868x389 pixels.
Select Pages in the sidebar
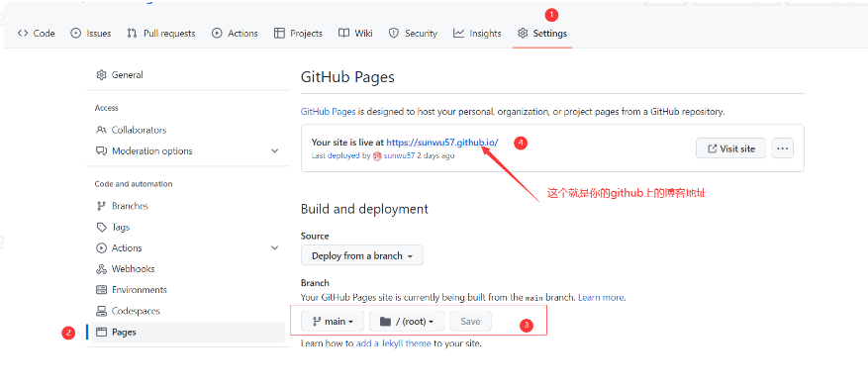pyautogui.click(x=188, y=332)
